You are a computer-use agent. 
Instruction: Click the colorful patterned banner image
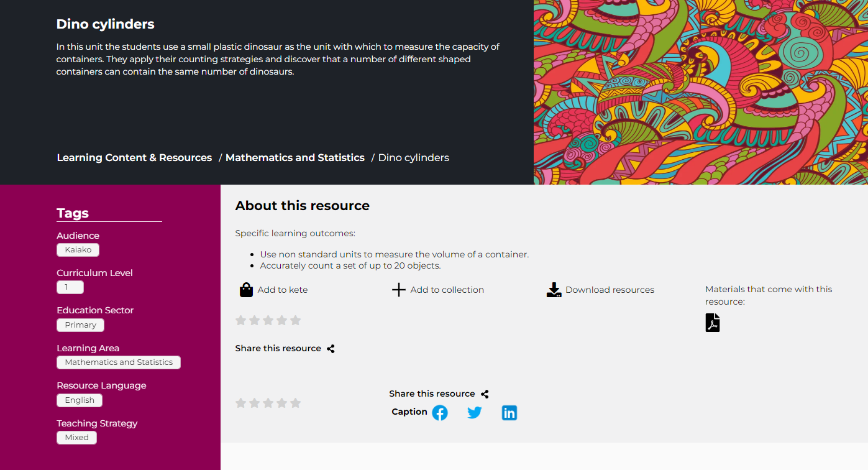[x=700, y=92]
